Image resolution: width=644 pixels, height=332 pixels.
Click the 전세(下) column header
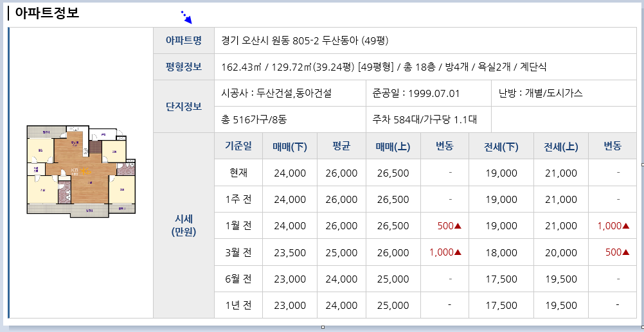point(501,146)
